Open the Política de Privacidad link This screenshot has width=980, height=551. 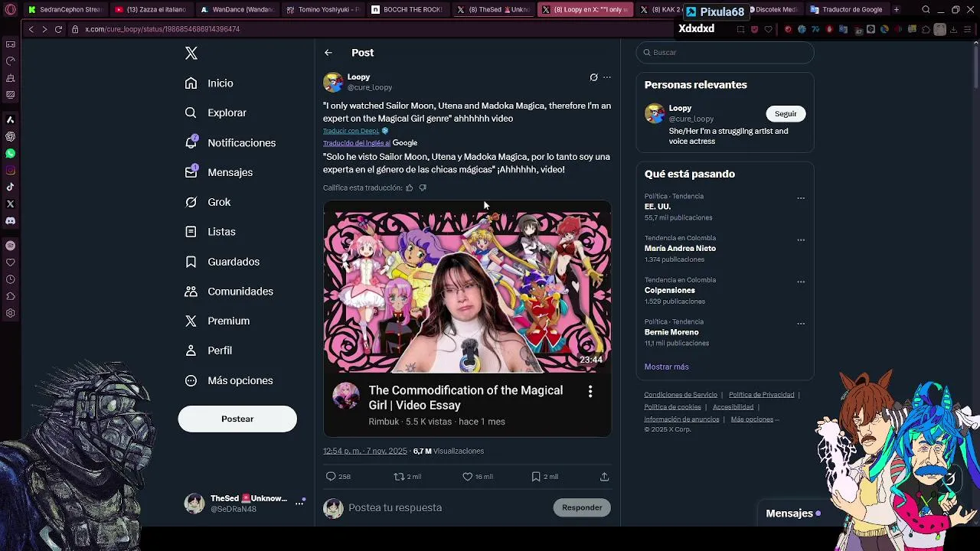pos(761,395)
